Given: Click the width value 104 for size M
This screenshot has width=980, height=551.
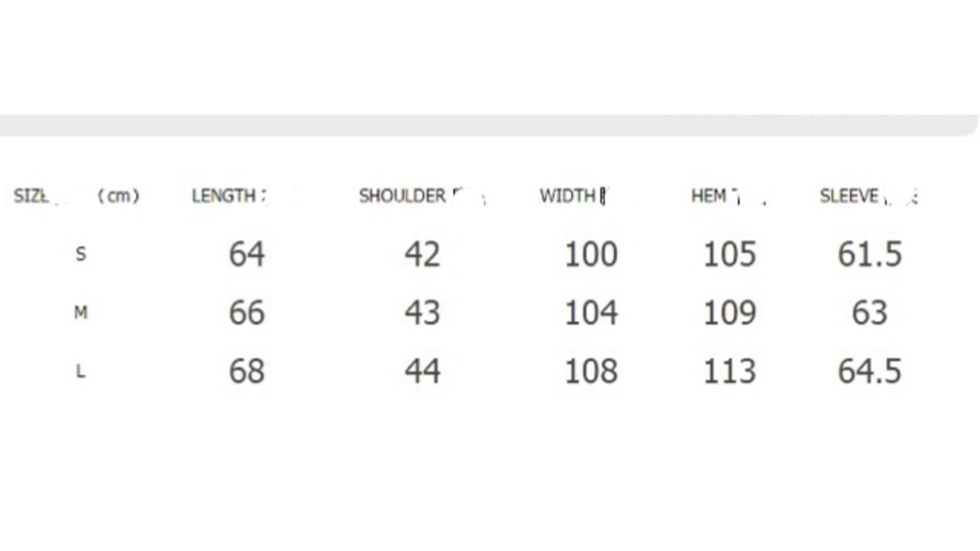Looking at the screenshot, I should click(x=591, y=312).
